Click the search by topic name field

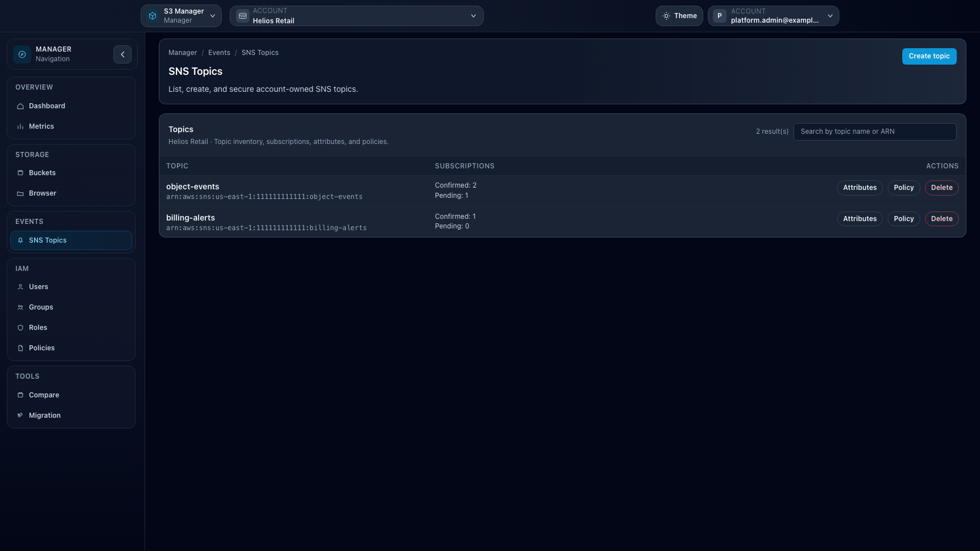point(875,131)
